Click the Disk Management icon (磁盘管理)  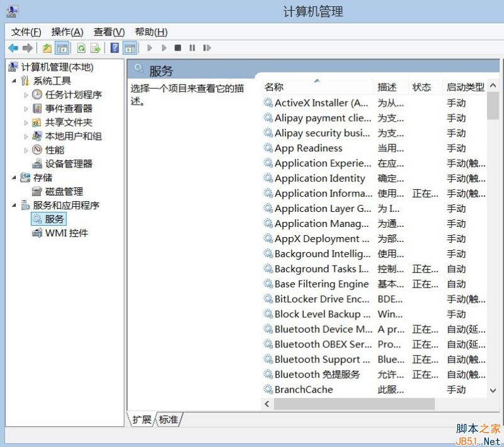click(37, 191)
